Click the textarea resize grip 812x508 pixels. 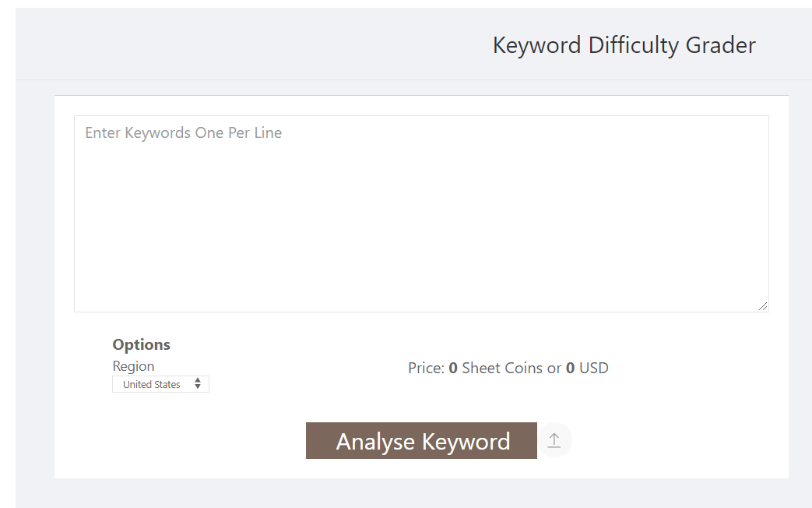pos(764,307)
